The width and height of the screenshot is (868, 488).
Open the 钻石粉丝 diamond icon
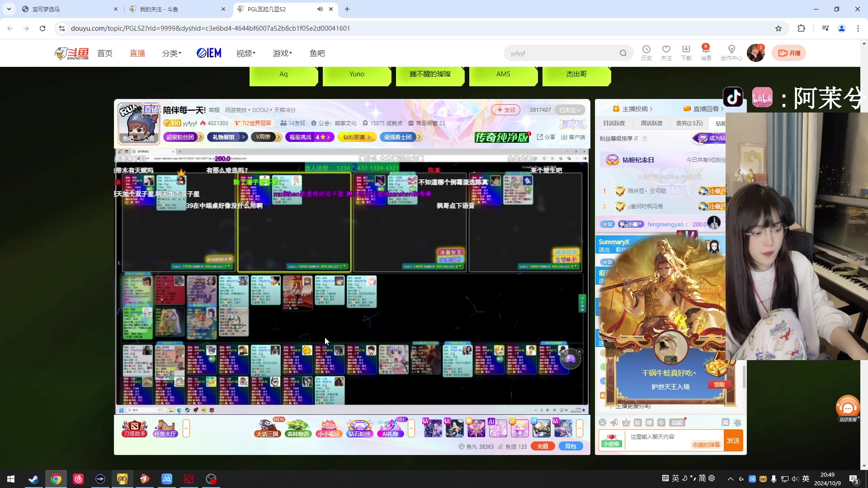click(x=359, y=428)
